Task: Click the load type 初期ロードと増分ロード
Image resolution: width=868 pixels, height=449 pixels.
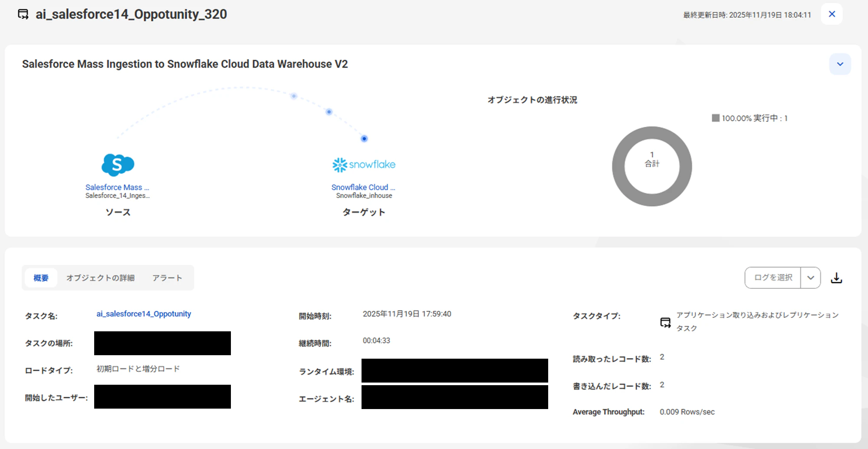Action: (x=138, y=369)
